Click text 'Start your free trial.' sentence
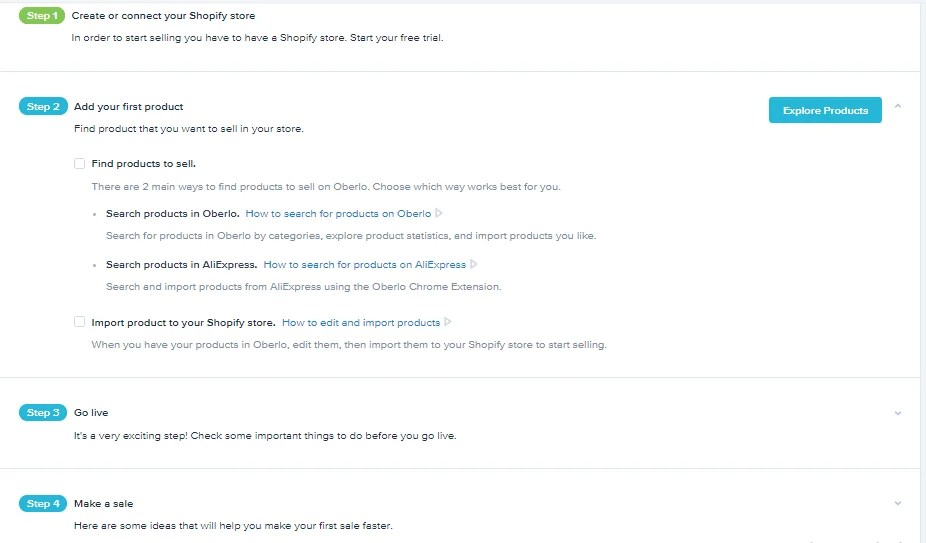926x543 pixels. click(x=396, y=38)
